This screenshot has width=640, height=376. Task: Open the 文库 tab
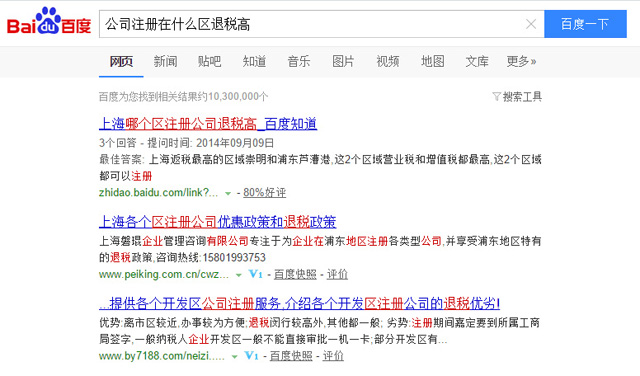click(477, 61)
